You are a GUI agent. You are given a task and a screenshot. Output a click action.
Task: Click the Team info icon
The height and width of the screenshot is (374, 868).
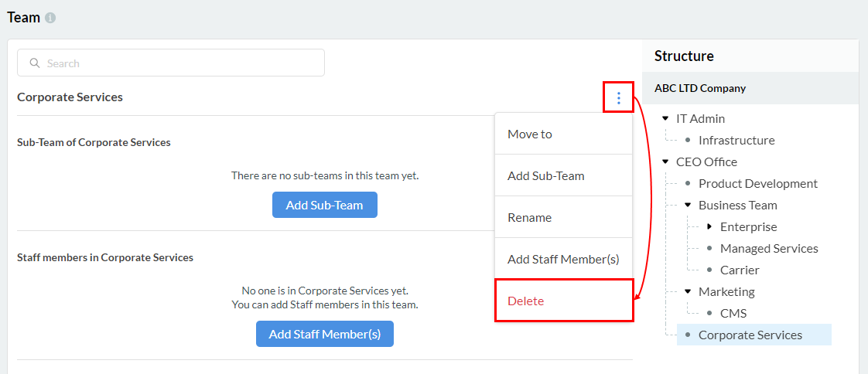coord(50,18)
